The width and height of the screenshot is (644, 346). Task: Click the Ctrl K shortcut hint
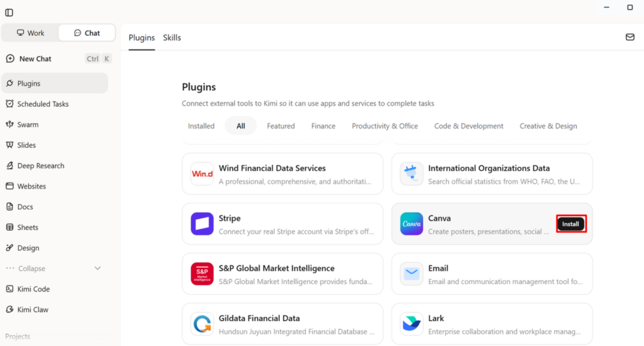pyautogui.click(x=98, y=59)
